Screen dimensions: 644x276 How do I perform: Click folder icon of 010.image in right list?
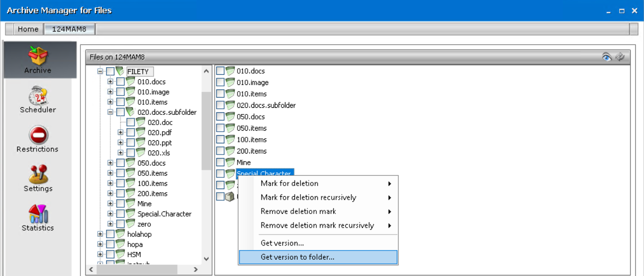(x=230, y=82)
